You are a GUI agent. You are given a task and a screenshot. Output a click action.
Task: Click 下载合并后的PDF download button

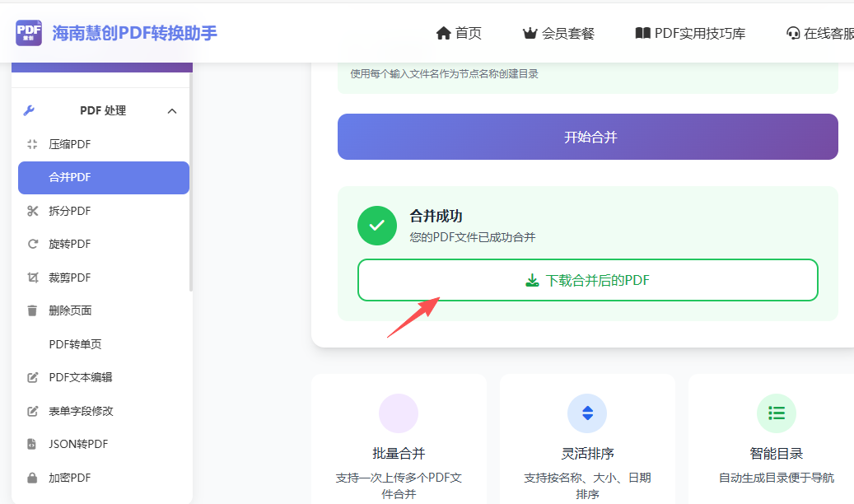coord(588,280)
